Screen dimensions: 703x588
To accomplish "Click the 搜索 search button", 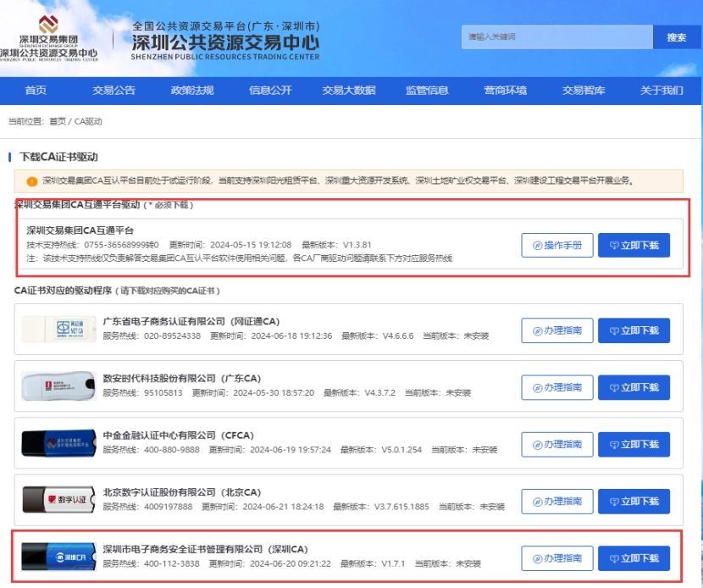I will (676, 37).
